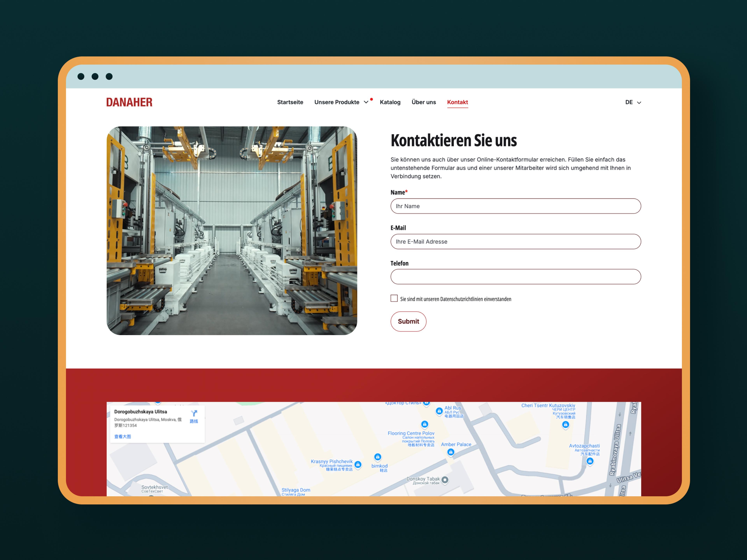Click the empty Telefon input field
This screenshot has width=747, height=560.
[515, 277]
